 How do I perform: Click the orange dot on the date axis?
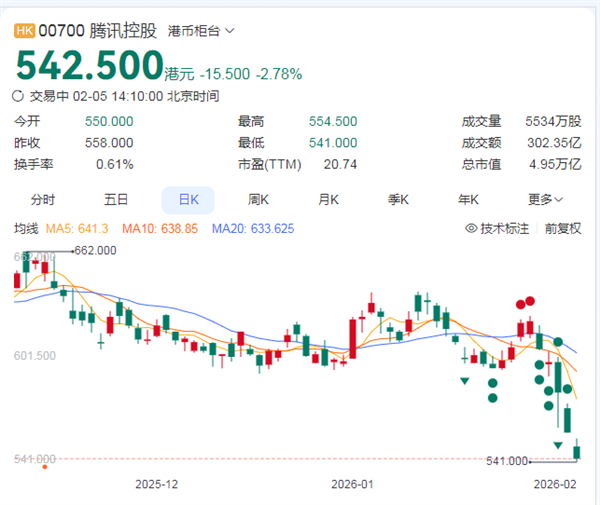(x=44, y=466)
